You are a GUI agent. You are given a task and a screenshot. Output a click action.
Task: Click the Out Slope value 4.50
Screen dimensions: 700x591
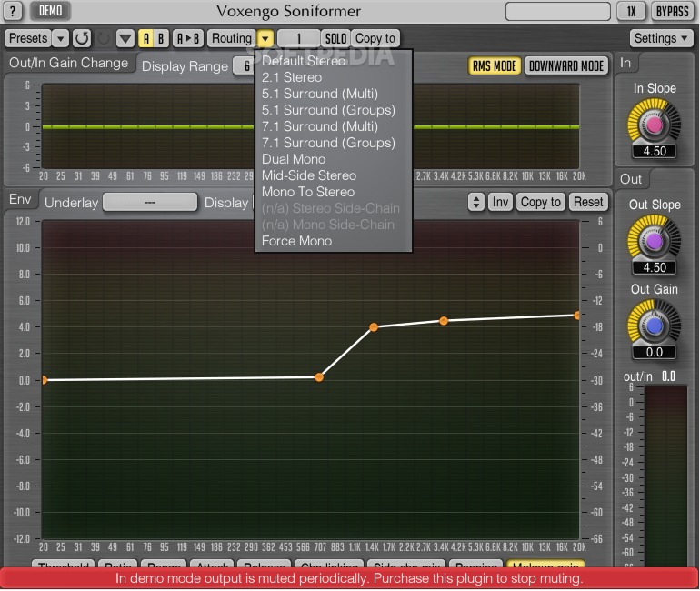click(654, 268)
